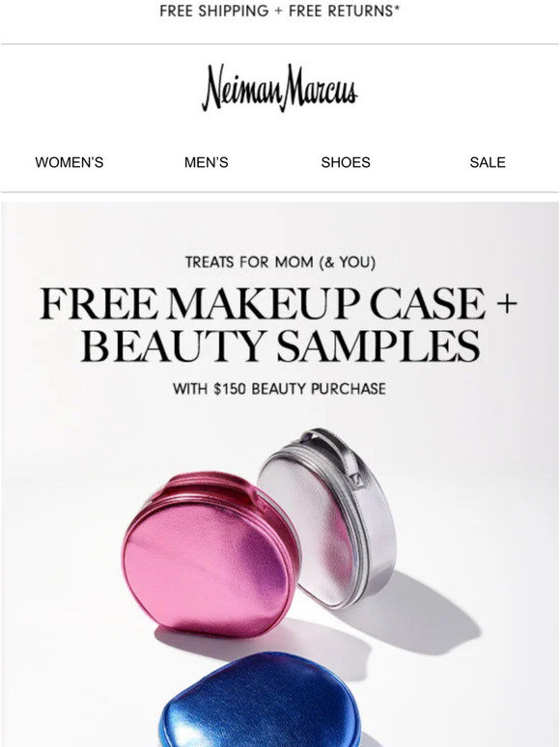Open the SALE section
This screenshot has height=747, width=560.
click(488, 162)
